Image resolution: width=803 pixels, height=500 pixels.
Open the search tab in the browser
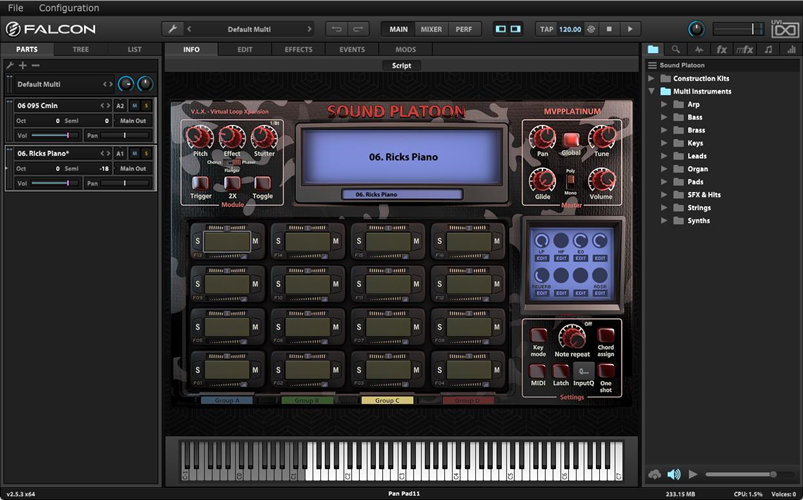[x=676, y=49]
